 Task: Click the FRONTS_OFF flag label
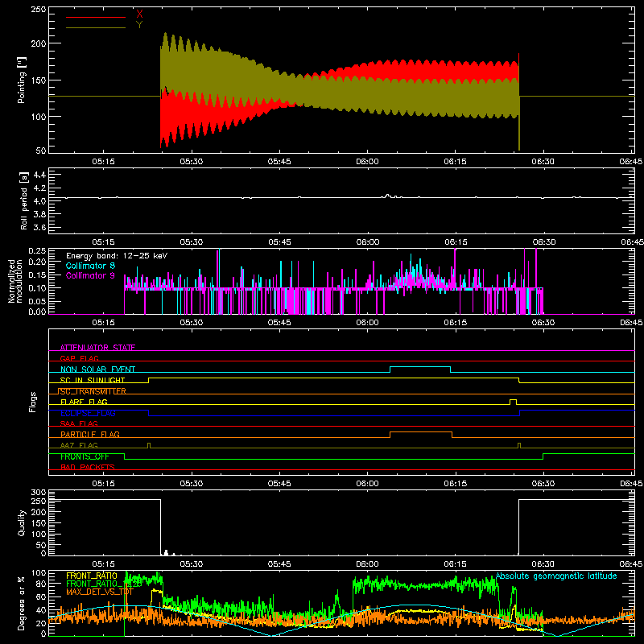[85, 456]
